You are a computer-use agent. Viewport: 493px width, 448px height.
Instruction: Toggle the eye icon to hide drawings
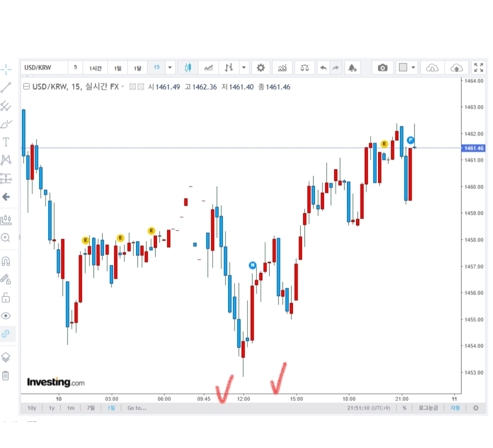coord(6,316)
